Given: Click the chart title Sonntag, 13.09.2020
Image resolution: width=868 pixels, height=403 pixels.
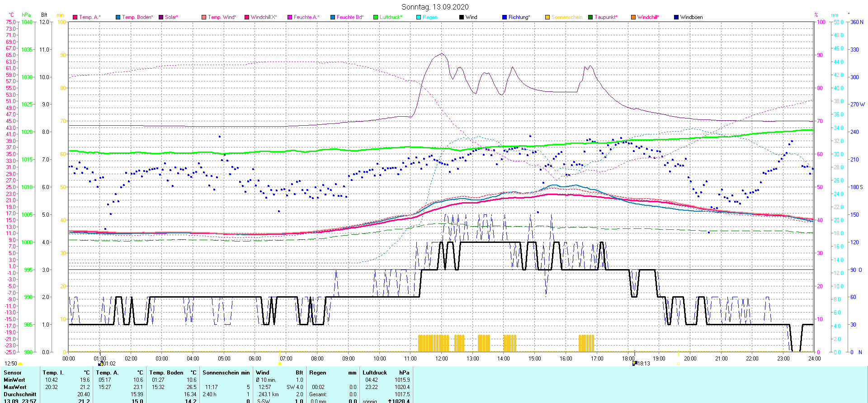Looking at the screenshot, I should tap(435, 7).
